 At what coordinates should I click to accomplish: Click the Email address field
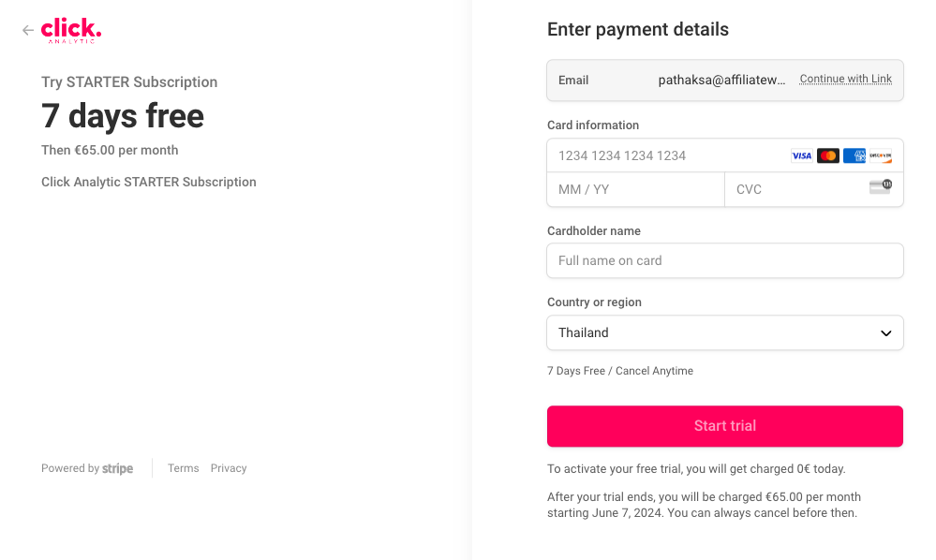tap(721, 81)
